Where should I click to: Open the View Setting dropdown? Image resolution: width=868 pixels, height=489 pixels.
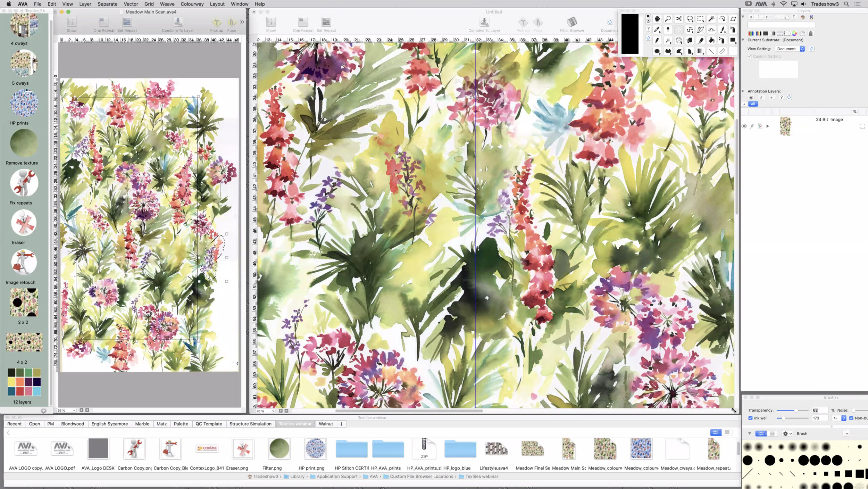(790, 49)
